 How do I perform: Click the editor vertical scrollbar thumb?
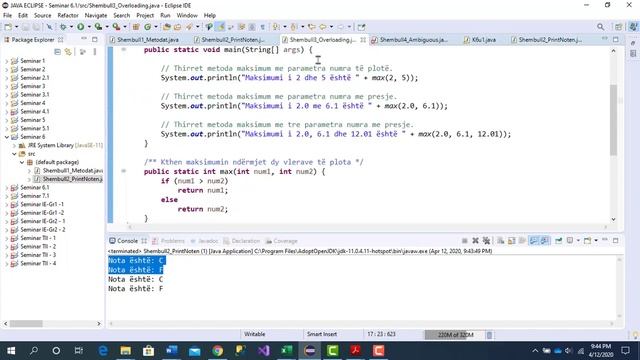[x=613, y=120]
